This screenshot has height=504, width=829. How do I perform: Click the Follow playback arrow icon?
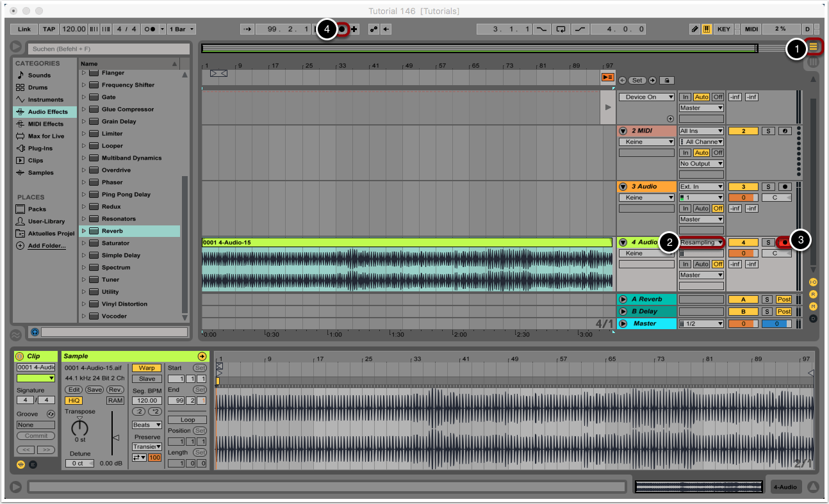click(246, 29)
